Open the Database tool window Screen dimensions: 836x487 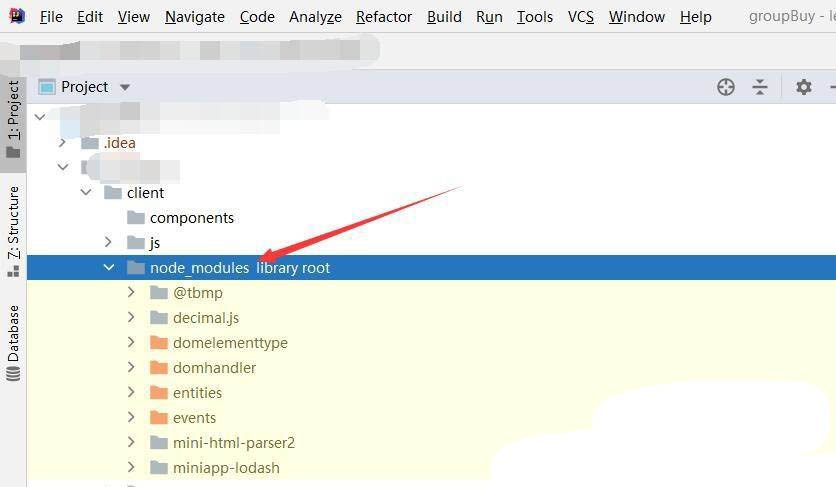point(13,342)
